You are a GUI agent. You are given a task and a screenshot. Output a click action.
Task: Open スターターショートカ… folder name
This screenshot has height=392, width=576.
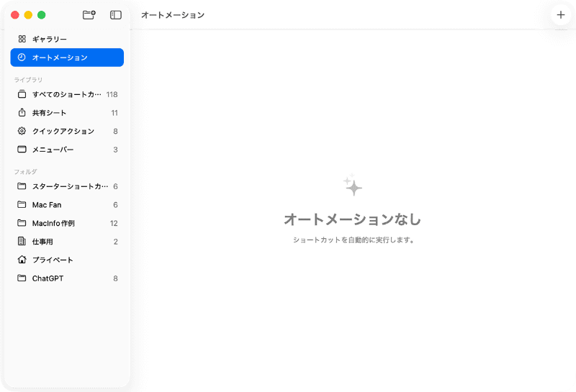pyautogui.click(x=70, y=186)
